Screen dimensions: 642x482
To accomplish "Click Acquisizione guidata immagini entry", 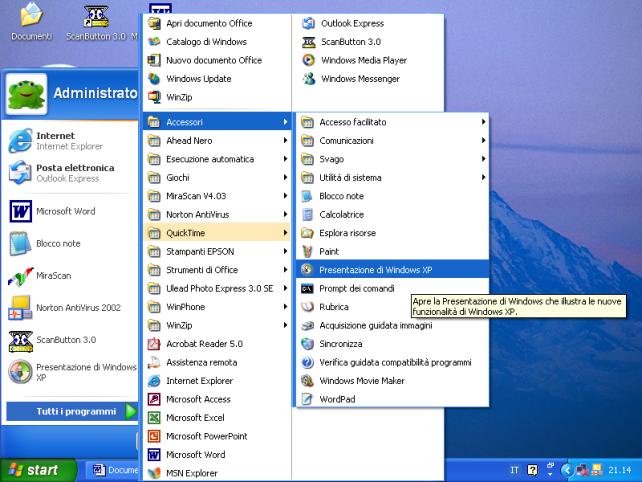I will coord(392,326).
